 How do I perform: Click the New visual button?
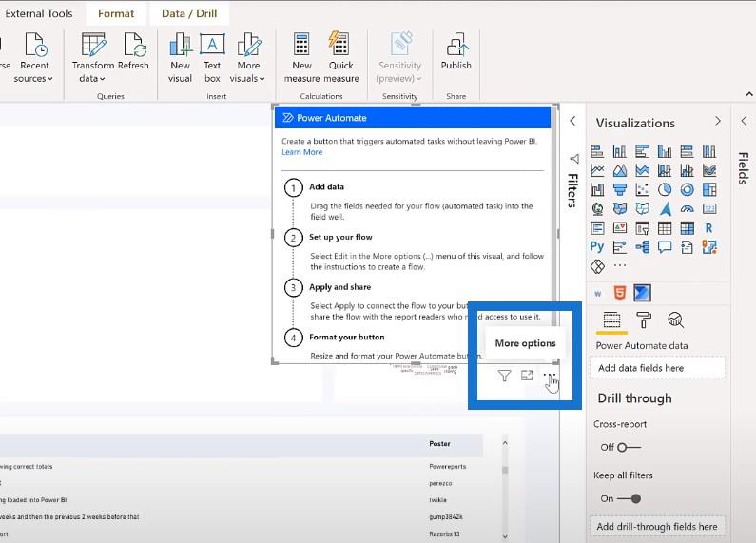pyautogui.click(x=180, y=58)
